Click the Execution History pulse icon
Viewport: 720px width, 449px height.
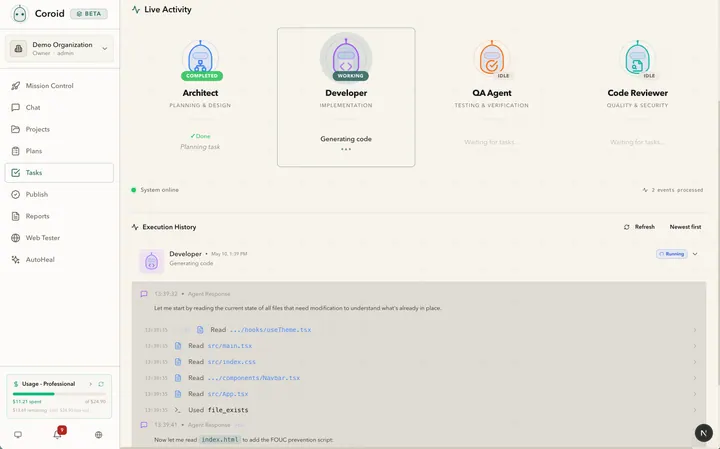coord(135,227)
